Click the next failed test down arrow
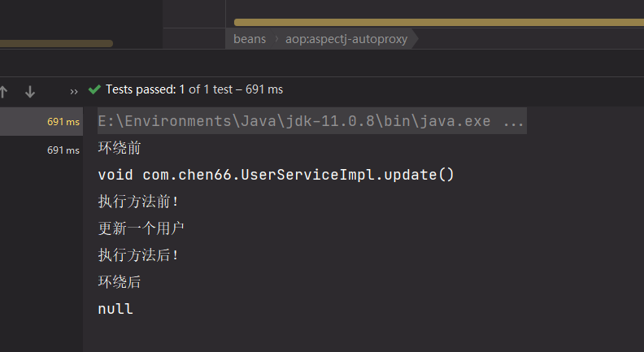This screenshot has width=644, height=352. pyautogui.click(x=30, y=91)
